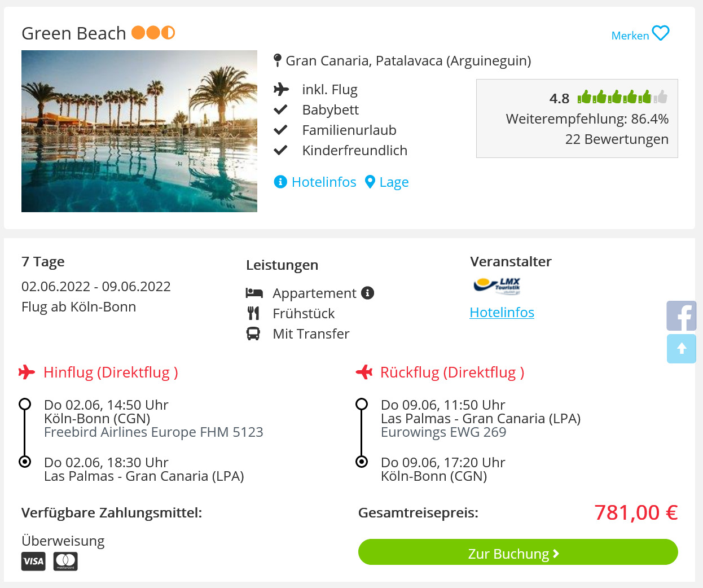This screenshot has height=588, width=703.
Task: Click the Hinflug red airplane icon
Action: tap(27, 372)
